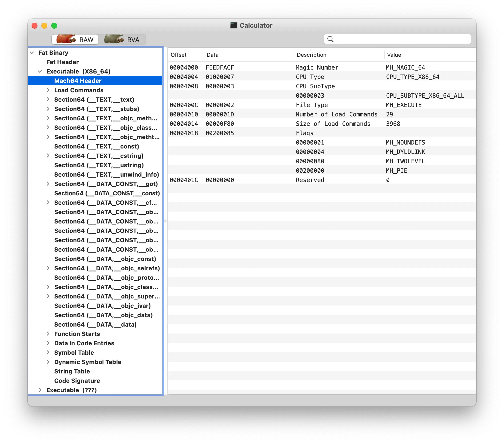Select the Mach64 Header item
Image resolution: width=504 pixels, height=443 pixels.
point(95,81)
